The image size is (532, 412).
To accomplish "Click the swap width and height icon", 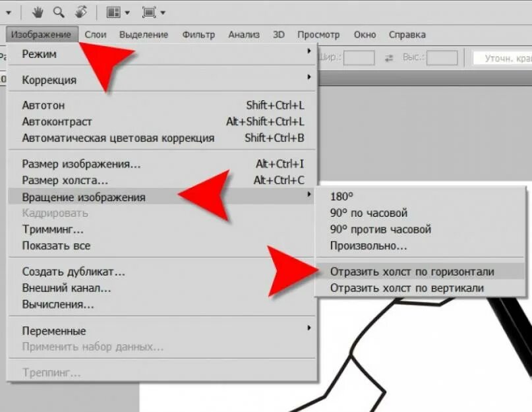I will (389, 59).
